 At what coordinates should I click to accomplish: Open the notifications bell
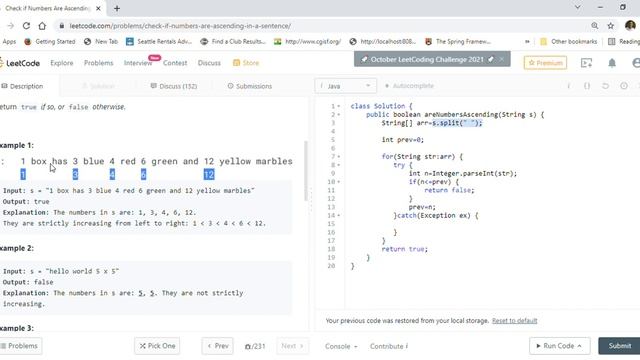pos(611,63)
